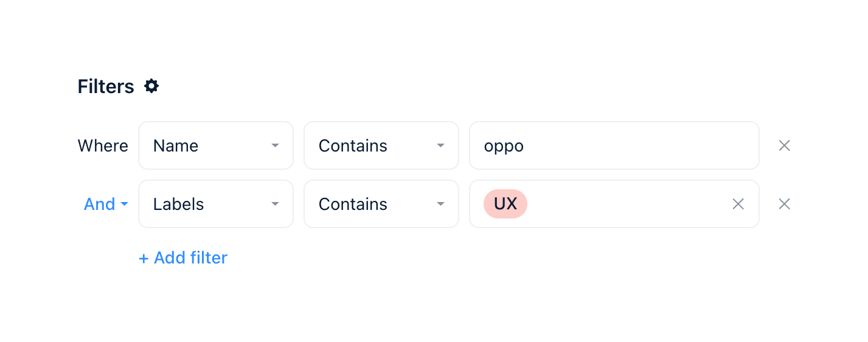Open the Labels field dropdown
868x342 pixels.
[x=215, y=204]
